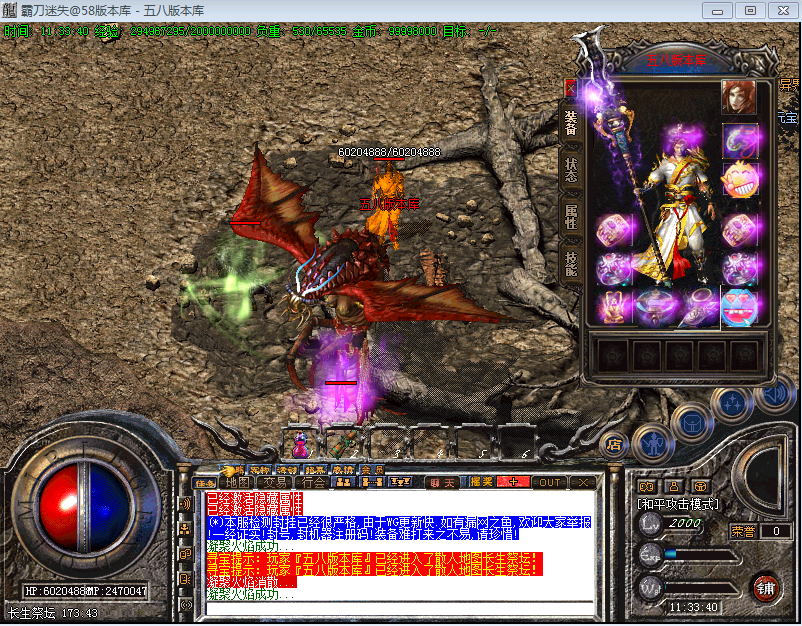Viewport: 802px width, 626px height.
Task: Use the potion in quick slot 1
Action: tap(301, 444)
